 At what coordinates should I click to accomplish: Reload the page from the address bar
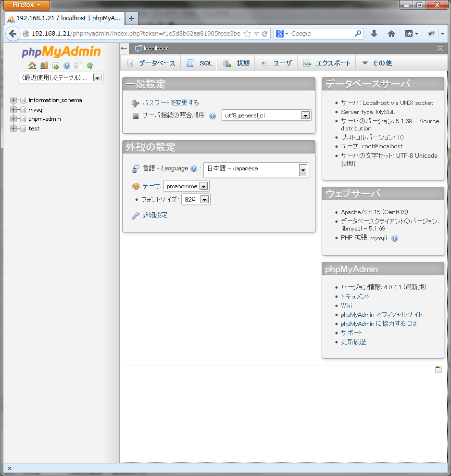click(x=265, y=34)
